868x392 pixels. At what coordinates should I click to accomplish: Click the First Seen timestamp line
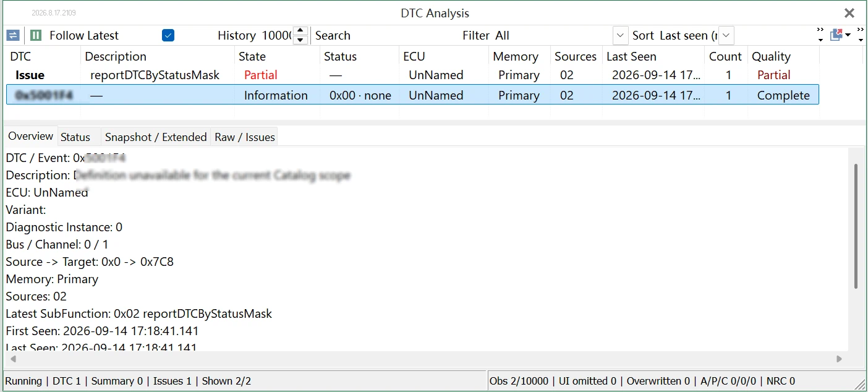pos(103,331)
